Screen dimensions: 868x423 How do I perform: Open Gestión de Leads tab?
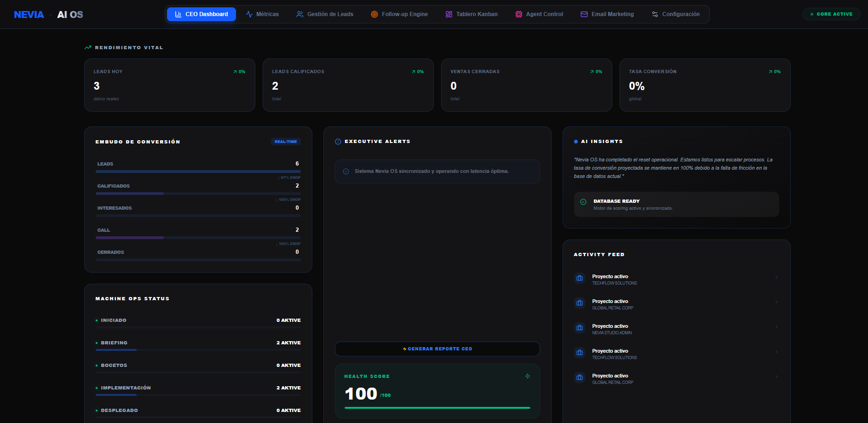point(325,14)
